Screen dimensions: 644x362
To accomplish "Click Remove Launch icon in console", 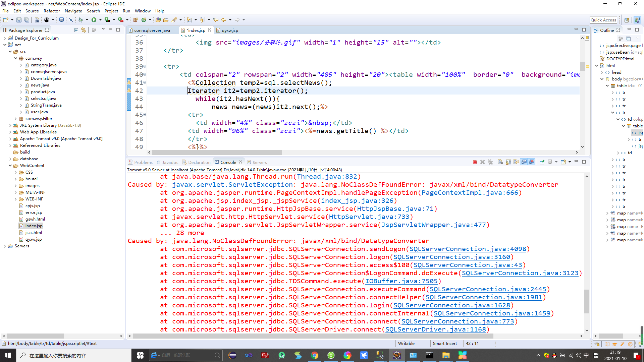I will point(482,162).
